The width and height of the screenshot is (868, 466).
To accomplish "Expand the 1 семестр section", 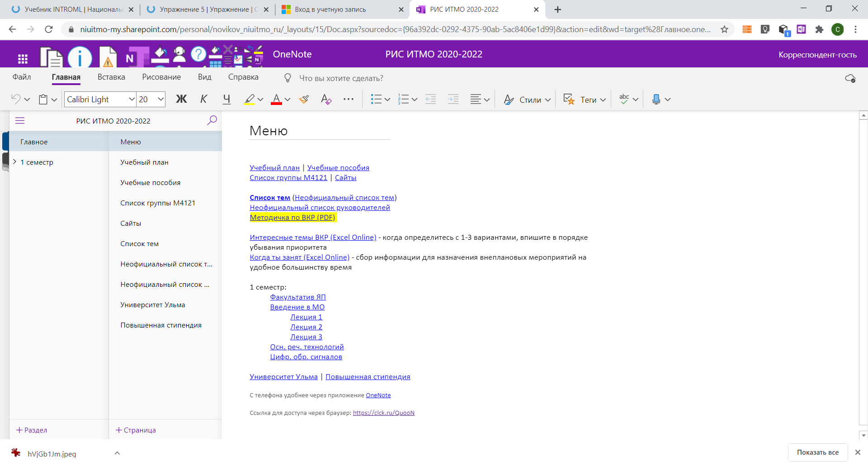I will click(x=14, y=162).
